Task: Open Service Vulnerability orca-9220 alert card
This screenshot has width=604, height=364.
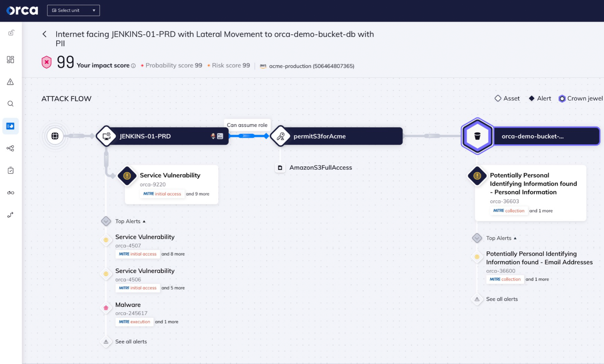Action: pyautogui.click(x=170, y=175)
